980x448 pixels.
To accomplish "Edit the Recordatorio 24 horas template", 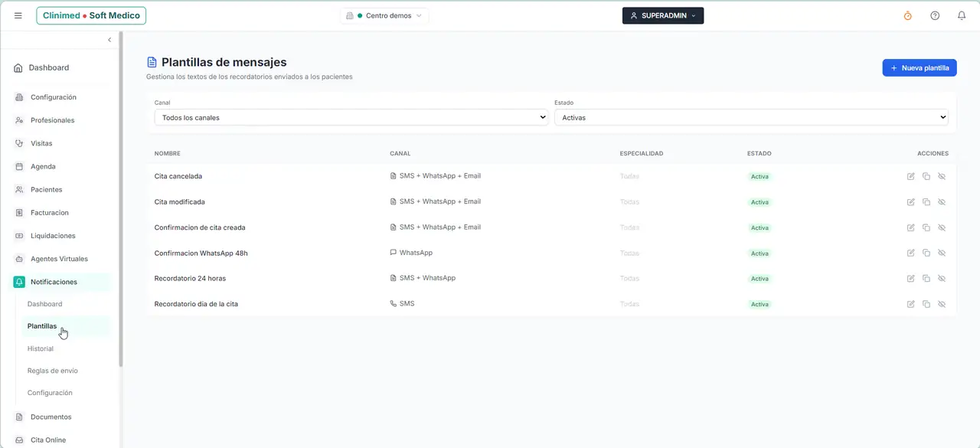I will coord(910,279).
